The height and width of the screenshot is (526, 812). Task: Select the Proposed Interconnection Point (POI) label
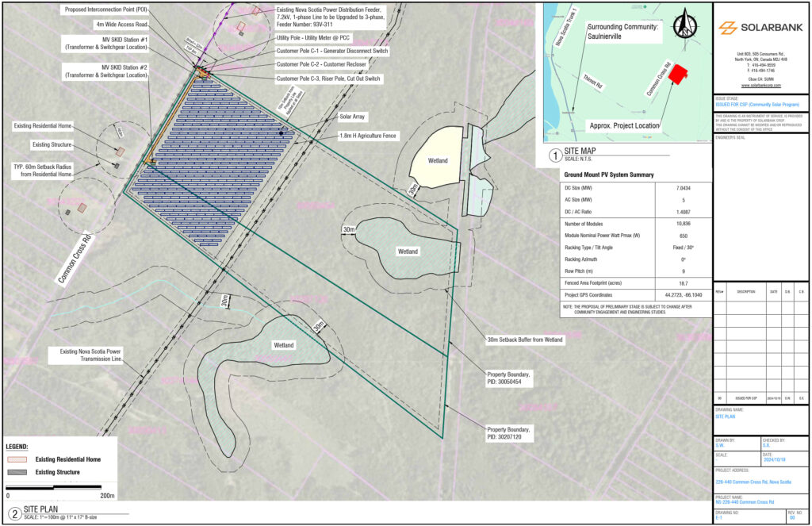pos(106,10)
